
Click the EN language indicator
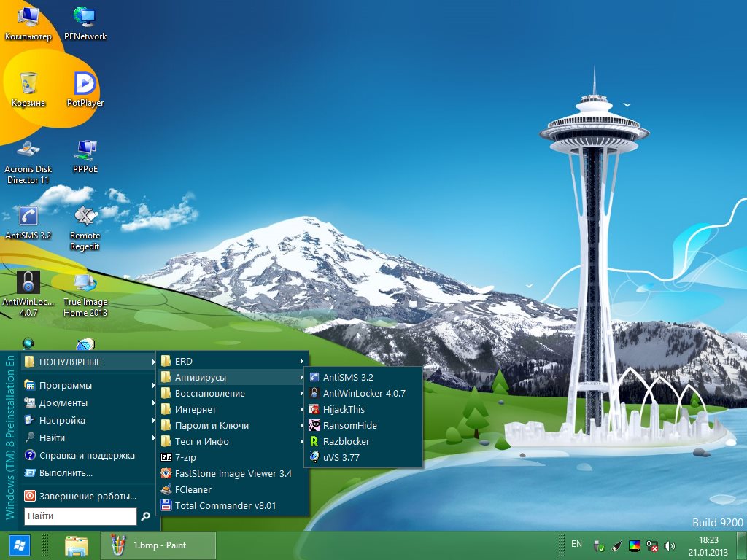coord(576,544)
